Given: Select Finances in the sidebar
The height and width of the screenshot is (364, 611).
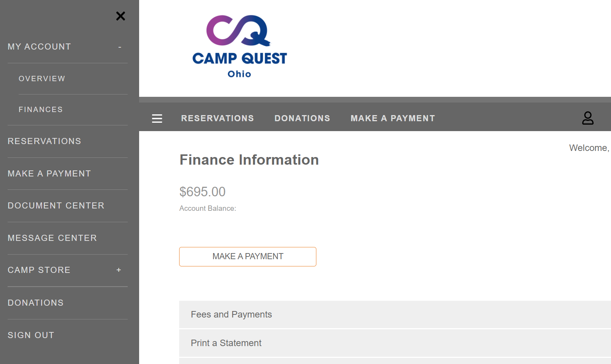Looking at the screenshot, I should (41, 109).
